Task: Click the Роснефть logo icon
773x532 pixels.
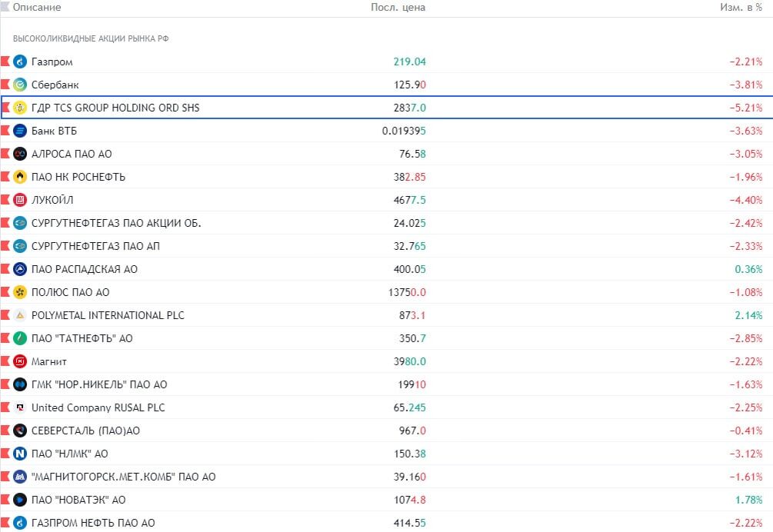Action: click(x=20, y=177)
